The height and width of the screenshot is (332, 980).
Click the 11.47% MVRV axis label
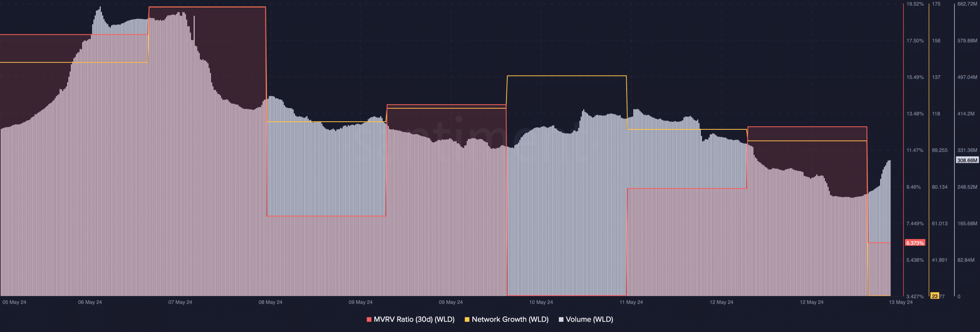coord(915,150)
